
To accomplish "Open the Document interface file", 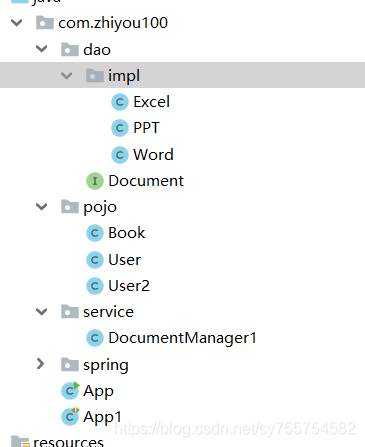I will coord(146,181).
